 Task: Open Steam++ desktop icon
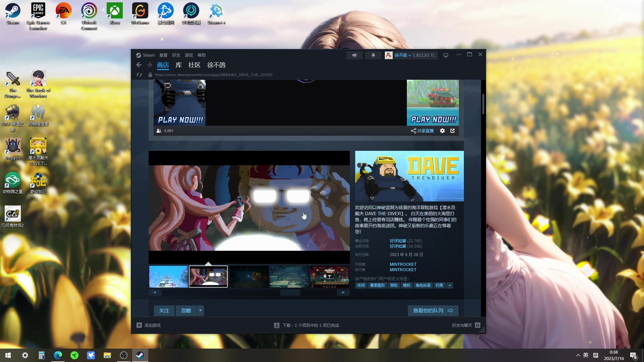point(216,14)
